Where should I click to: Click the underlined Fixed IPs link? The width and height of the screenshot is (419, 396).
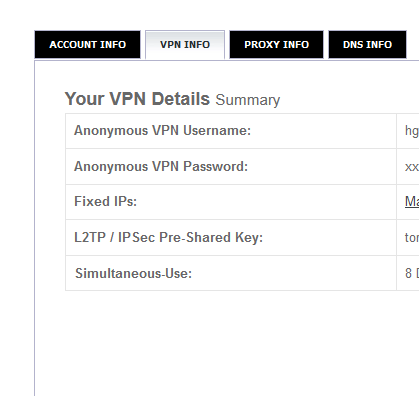[412, 201]
